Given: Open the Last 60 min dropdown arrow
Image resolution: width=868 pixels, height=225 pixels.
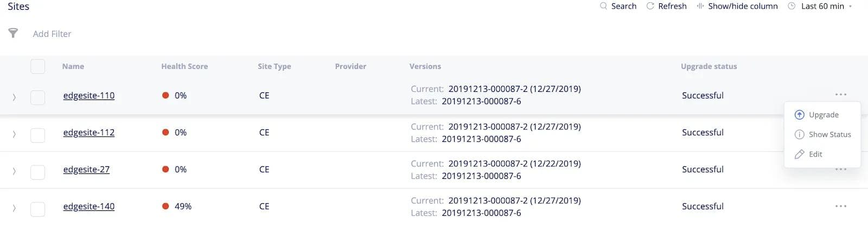Looking at the screenshot, I should pyautogui.click(x=850, y=7).
